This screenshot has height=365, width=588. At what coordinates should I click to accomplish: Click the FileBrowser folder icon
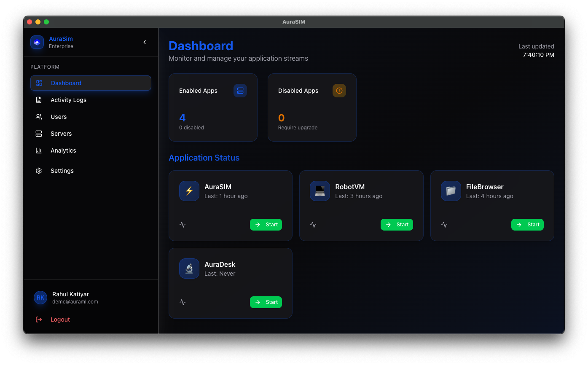(450, 191)
